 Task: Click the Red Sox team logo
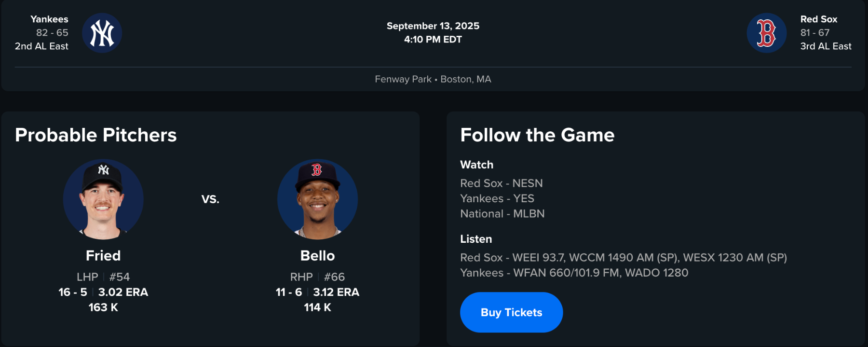[766, 33]
